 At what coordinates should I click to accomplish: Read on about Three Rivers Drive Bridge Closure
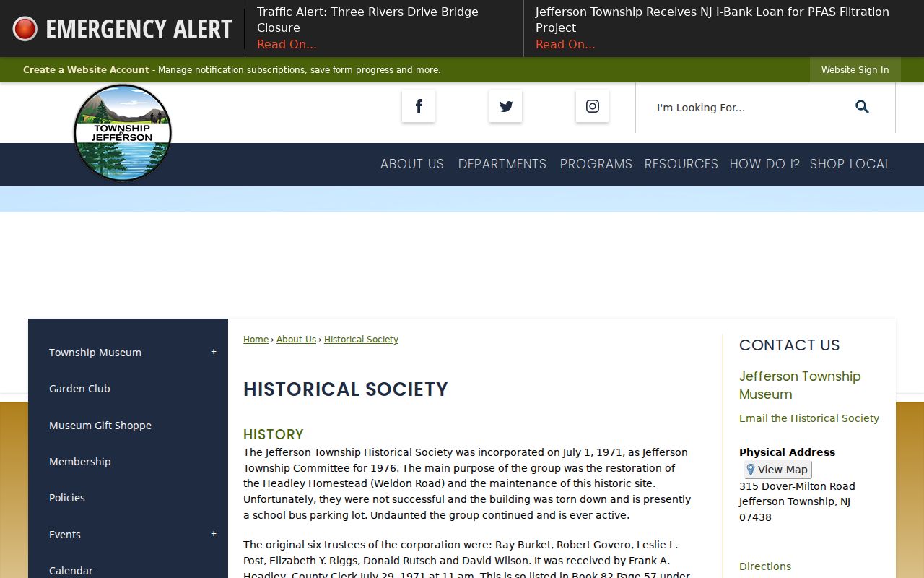[287, 44]
